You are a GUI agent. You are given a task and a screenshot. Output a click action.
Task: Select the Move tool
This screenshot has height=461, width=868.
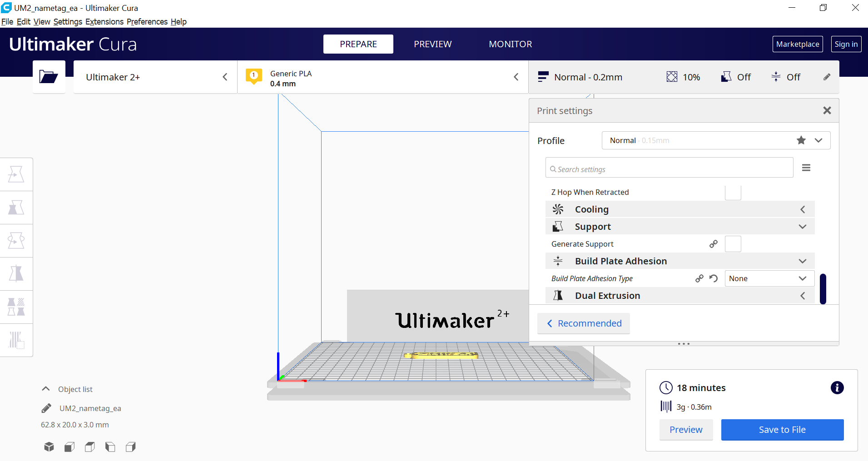pos(16,174)
